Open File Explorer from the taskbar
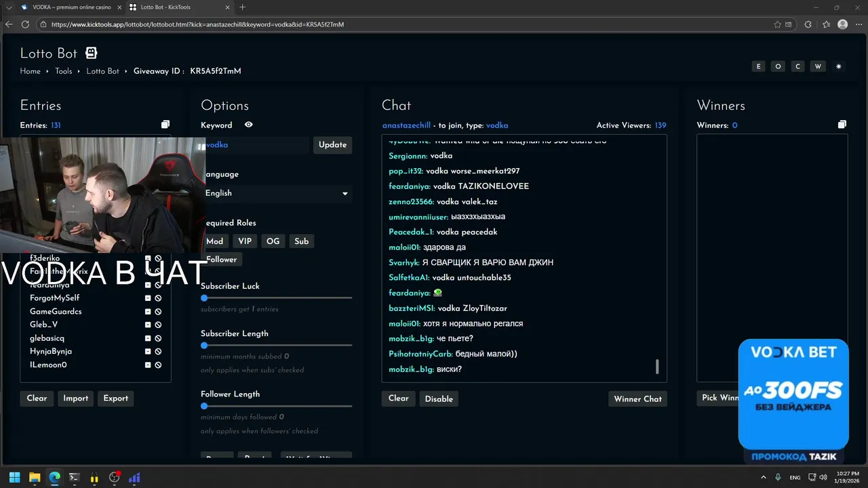The width and height of the screenshot is (868, 488). pyautogui.click(x=35, y=478)
